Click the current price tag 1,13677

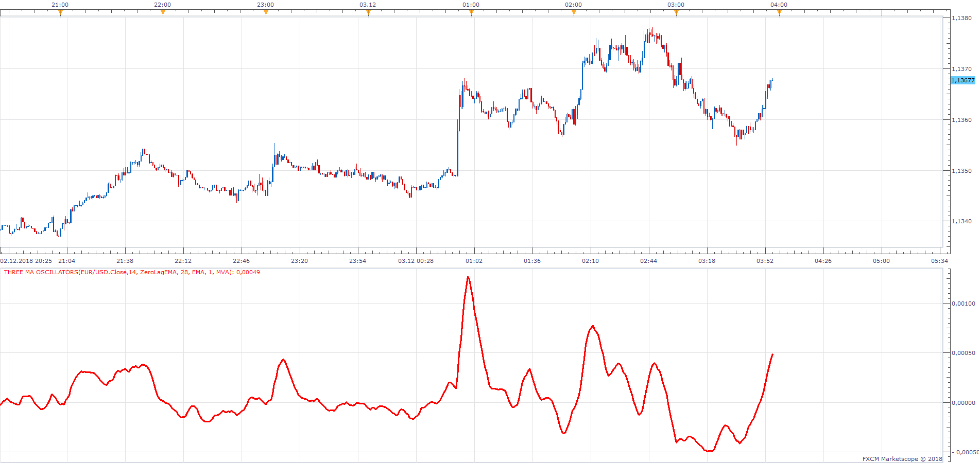click(x=962, y=80)
